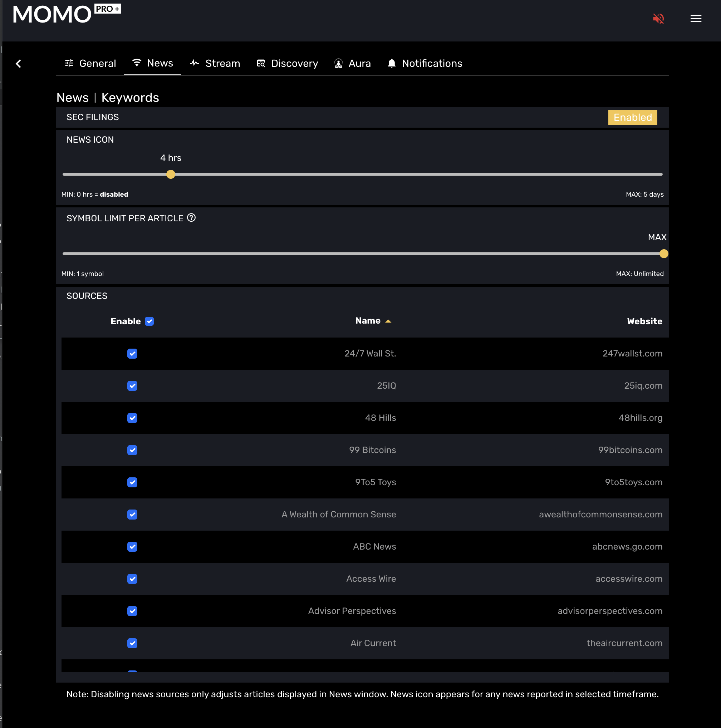Open the Notifications tab

pos(425,63)
